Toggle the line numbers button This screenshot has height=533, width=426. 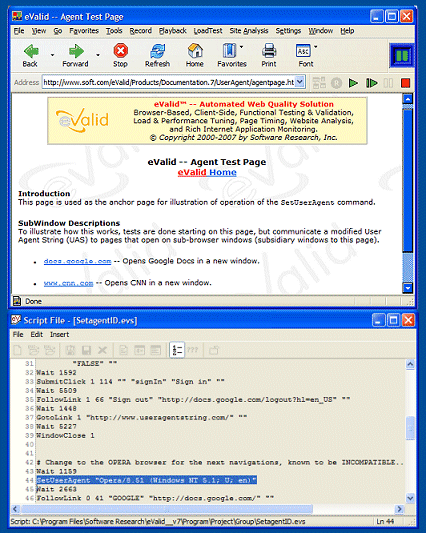pos(177,350)
